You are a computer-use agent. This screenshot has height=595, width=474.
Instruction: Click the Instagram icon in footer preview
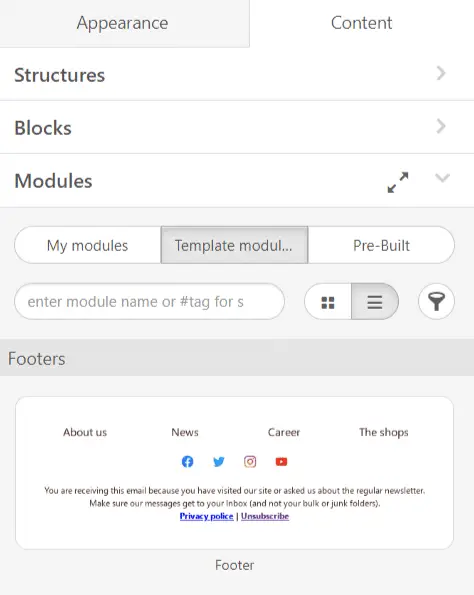tap(250, 461)
